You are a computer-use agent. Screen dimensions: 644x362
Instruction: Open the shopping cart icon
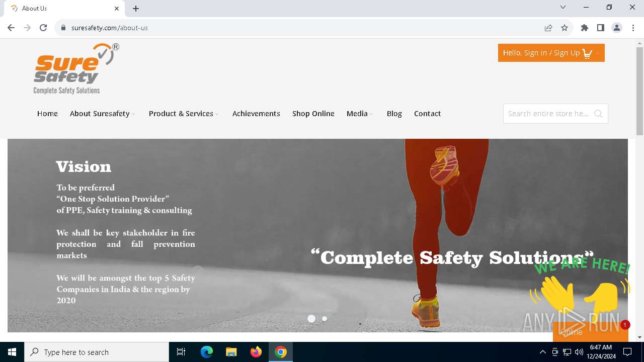587,53
